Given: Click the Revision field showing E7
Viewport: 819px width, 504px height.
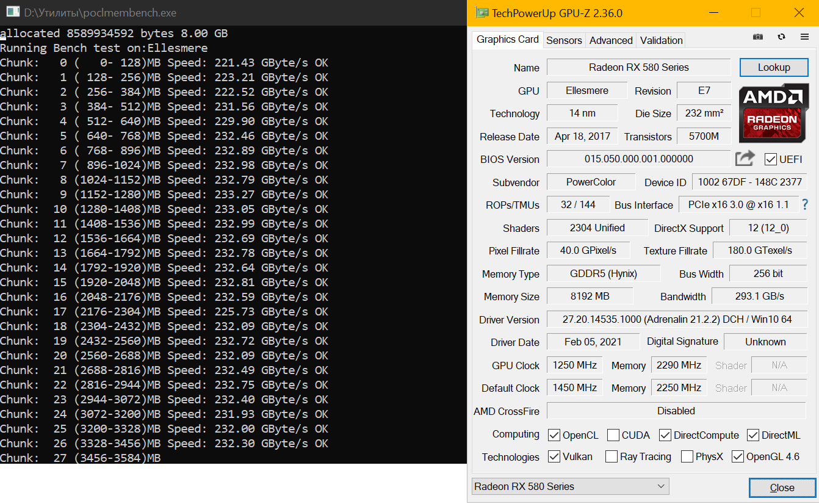Looking at the screenshot, I should point(704,90).
